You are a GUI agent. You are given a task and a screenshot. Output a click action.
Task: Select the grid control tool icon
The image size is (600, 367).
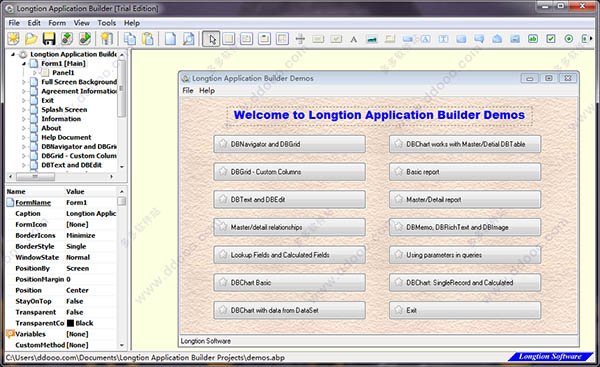(282, 39)
